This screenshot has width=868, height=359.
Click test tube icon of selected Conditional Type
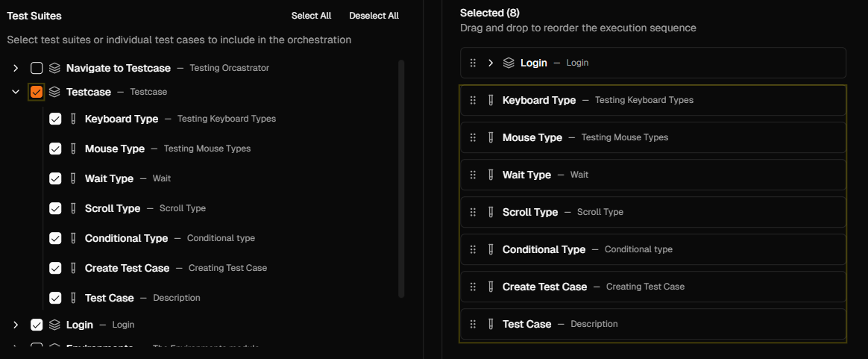click(x=491, y=249)
